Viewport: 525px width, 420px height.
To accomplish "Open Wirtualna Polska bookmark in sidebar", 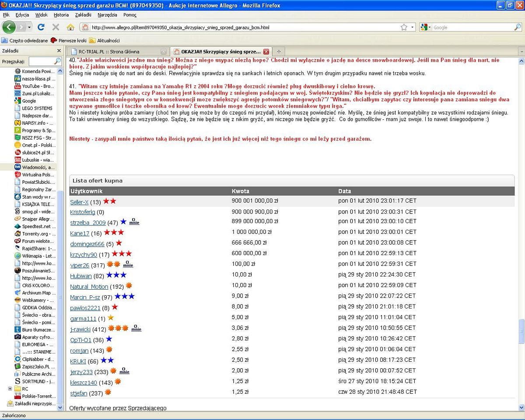I will tap(35, 175).
